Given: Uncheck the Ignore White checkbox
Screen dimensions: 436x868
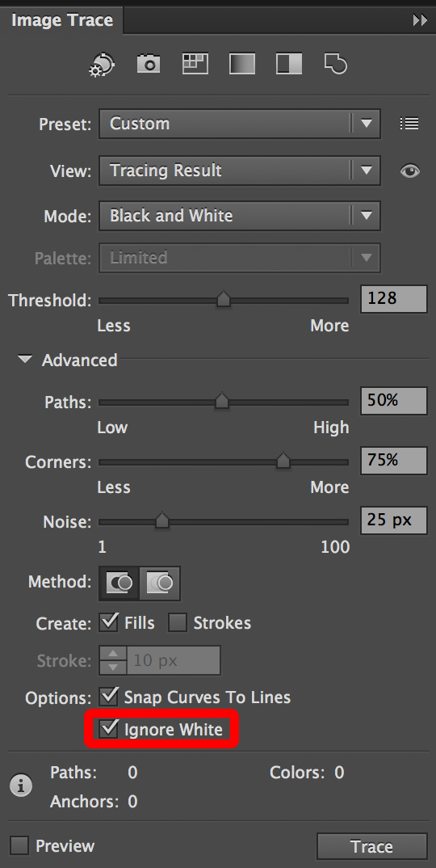Looking at the screenshot, I should (x=109, y=728).
